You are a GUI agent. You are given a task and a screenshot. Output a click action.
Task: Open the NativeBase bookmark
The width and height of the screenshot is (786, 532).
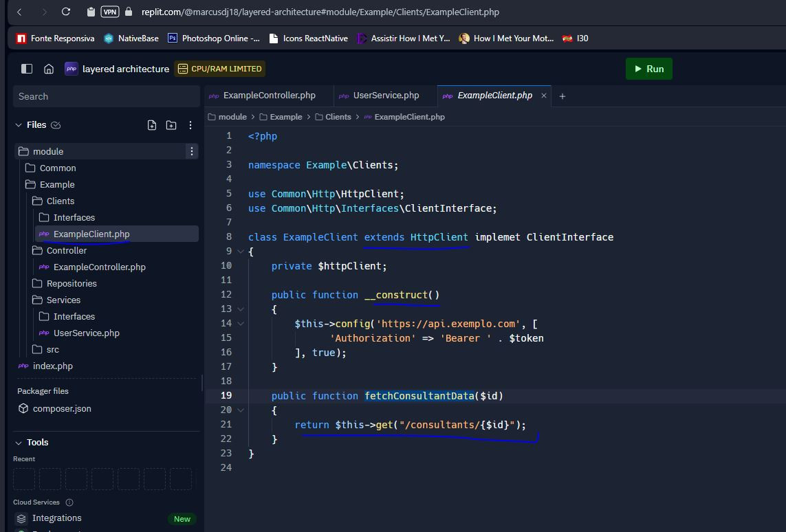click(138, 38)
